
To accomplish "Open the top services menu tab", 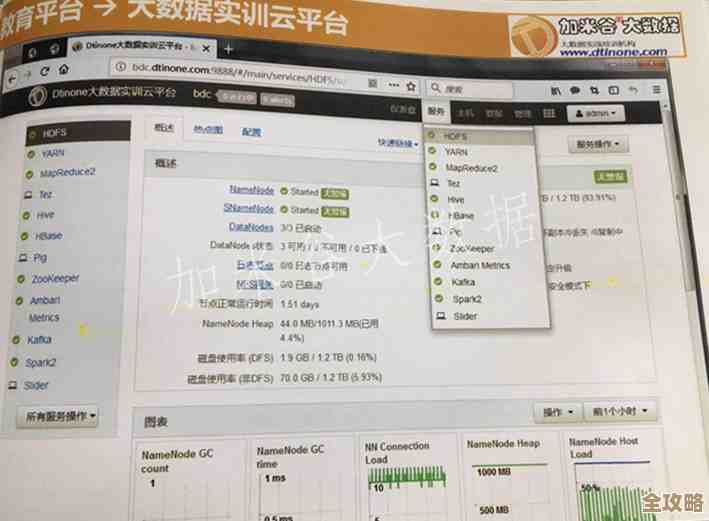I will 436,111.
